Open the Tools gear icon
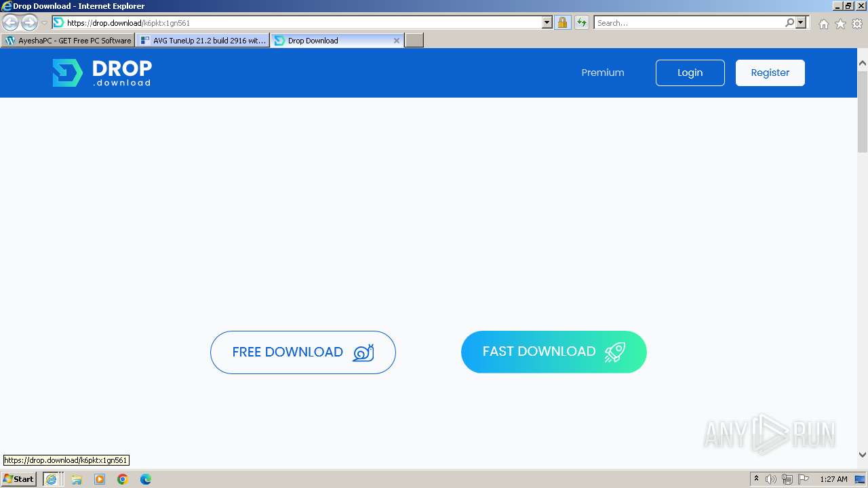Viewport: 868px width, 488px height. coord(857,24)
